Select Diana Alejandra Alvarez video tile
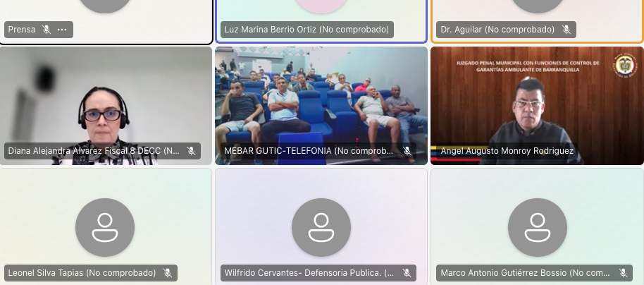 pyautogui.click(x=106, y=106)
